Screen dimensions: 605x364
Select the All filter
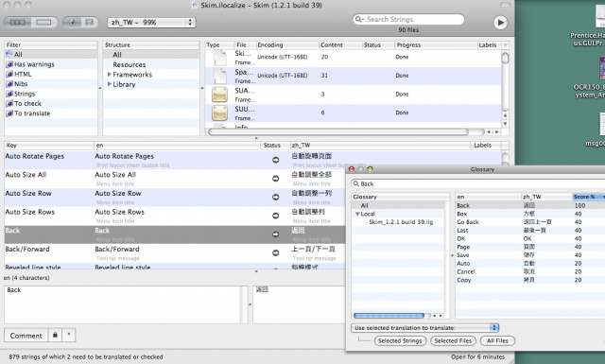pos(51,55)
